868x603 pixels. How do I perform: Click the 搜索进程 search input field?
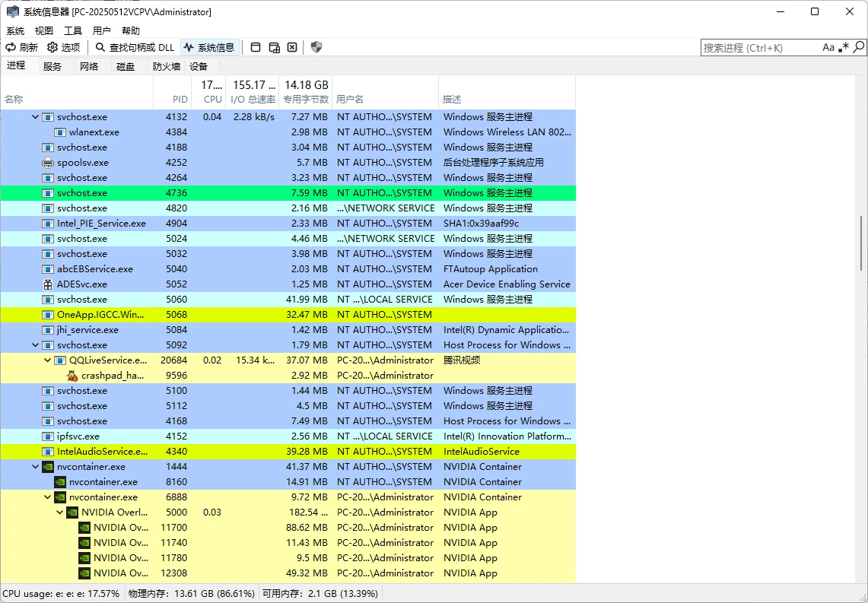tap(761, 48)
